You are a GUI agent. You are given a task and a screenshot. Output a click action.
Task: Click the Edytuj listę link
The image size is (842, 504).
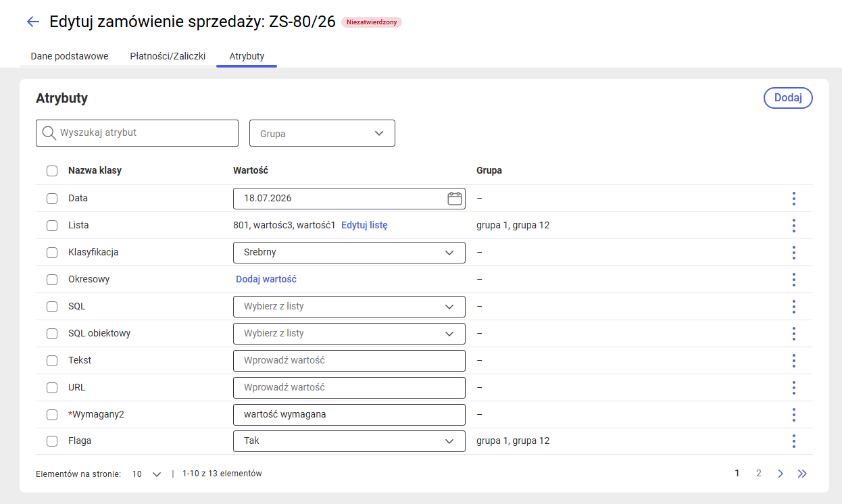(364, 226)
